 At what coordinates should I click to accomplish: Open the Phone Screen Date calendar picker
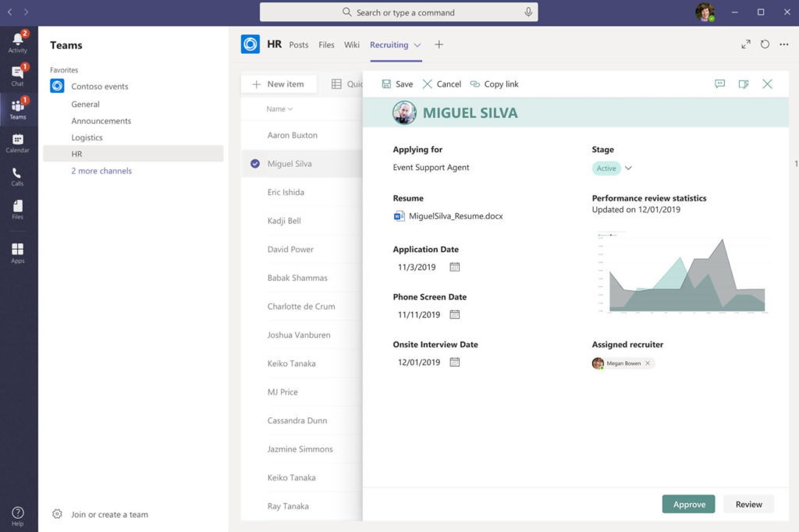455,314
